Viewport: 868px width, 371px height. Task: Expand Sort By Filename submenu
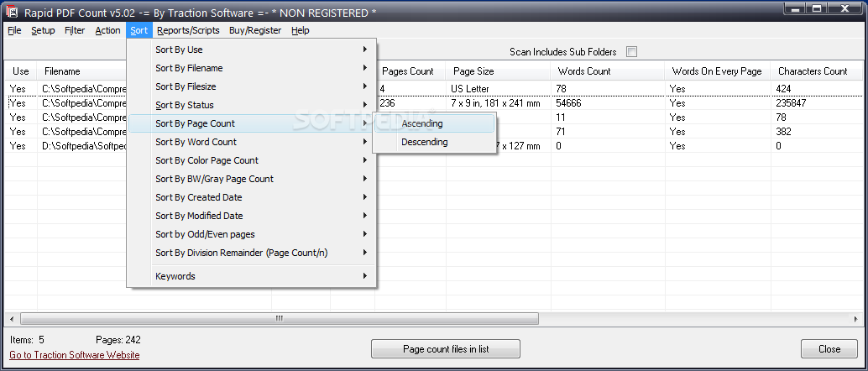coord(252,68)
